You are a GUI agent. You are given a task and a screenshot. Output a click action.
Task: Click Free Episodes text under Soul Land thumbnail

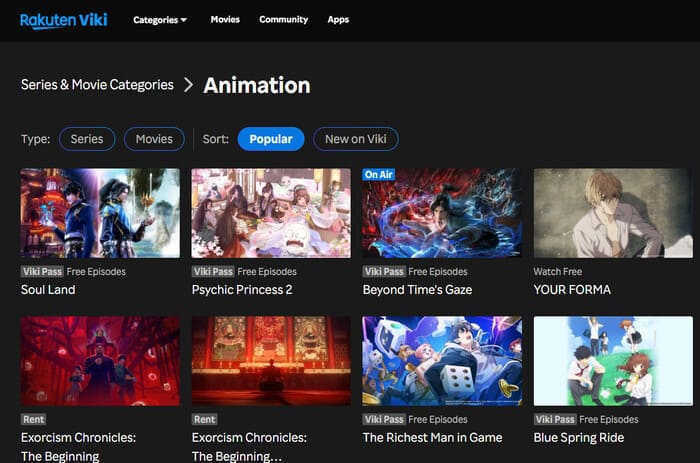click(96, 271)
